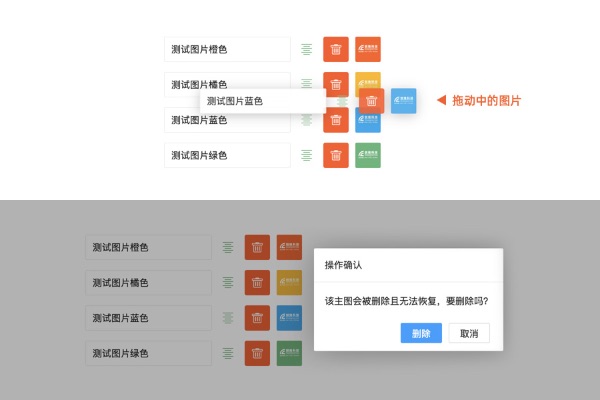600x400 pixels.
Task: Click the 测试图片橙色 text field in the top list
Action: (x=227, y=49)
